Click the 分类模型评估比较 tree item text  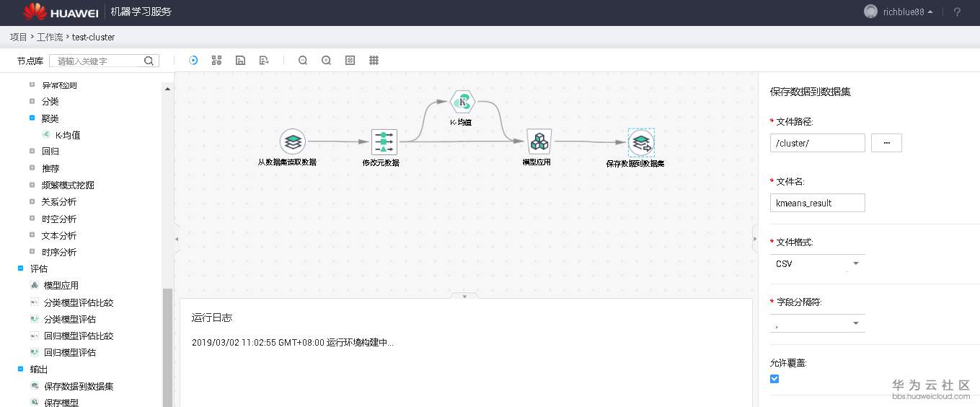point(79,302)
